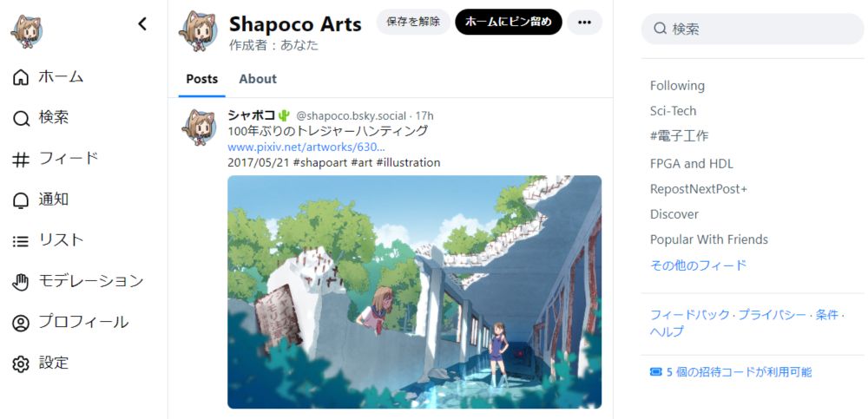Open Notifications with the bell icon

(21, 200)
